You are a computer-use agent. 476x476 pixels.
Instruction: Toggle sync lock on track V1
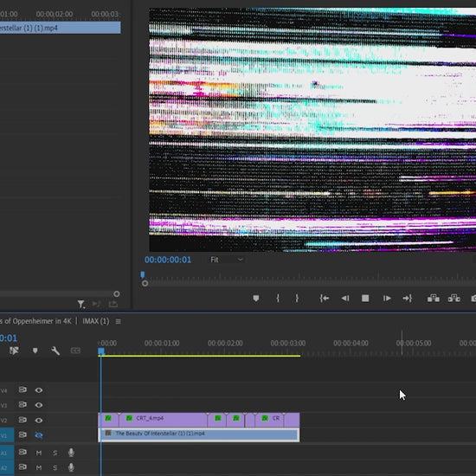click(x=23, y=434)
